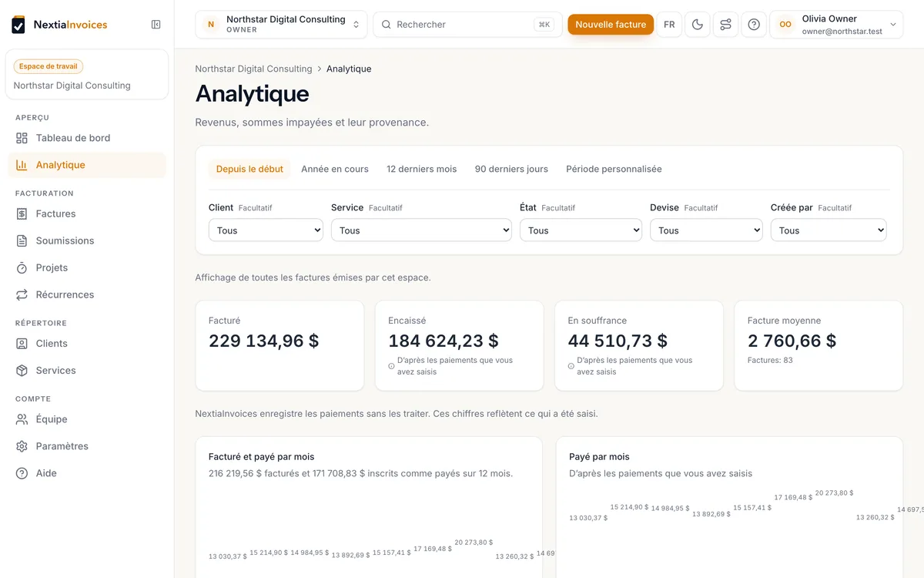
Task: Switch language with the FR button
Action: 669,25
